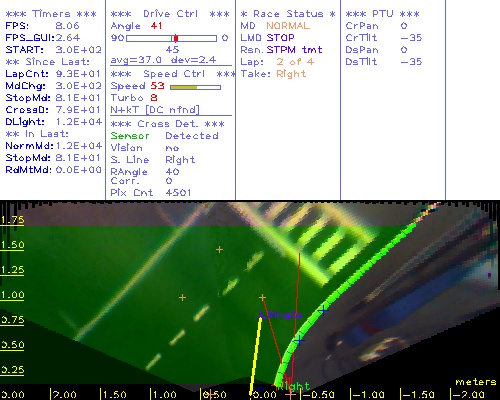The width and height of the screenshot is (500, 400).
Task: Click the Turbo value 8
Action: (154, 98)
